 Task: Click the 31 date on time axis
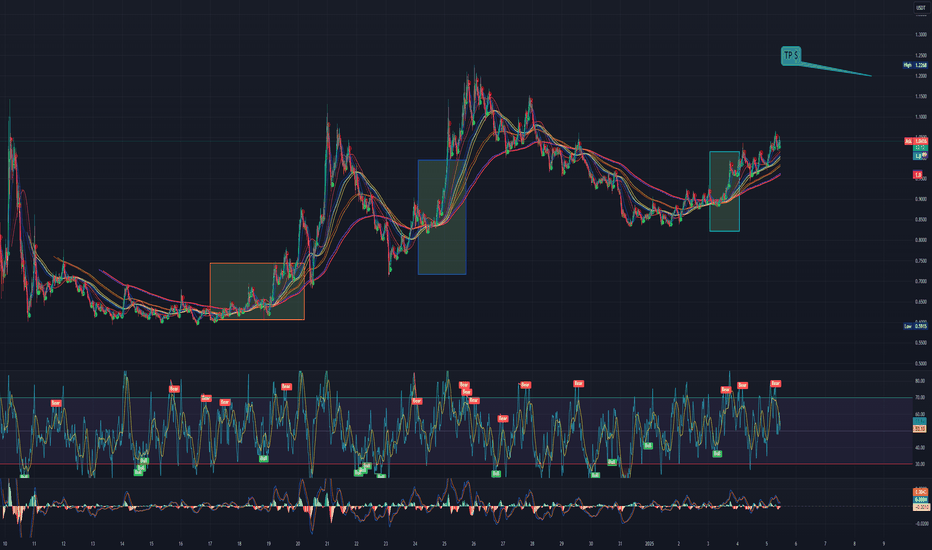[620, 543]
